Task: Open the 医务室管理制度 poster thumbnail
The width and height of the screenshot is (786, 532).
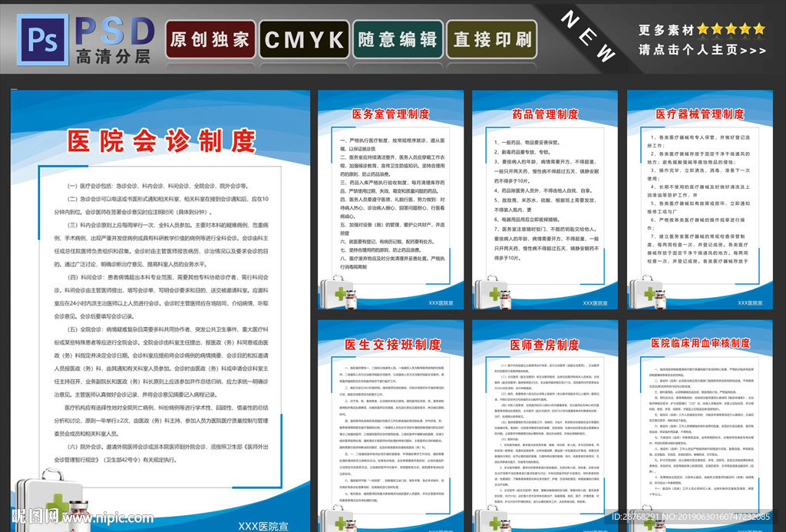Action: pyautogui.click(x=391, y=200)
